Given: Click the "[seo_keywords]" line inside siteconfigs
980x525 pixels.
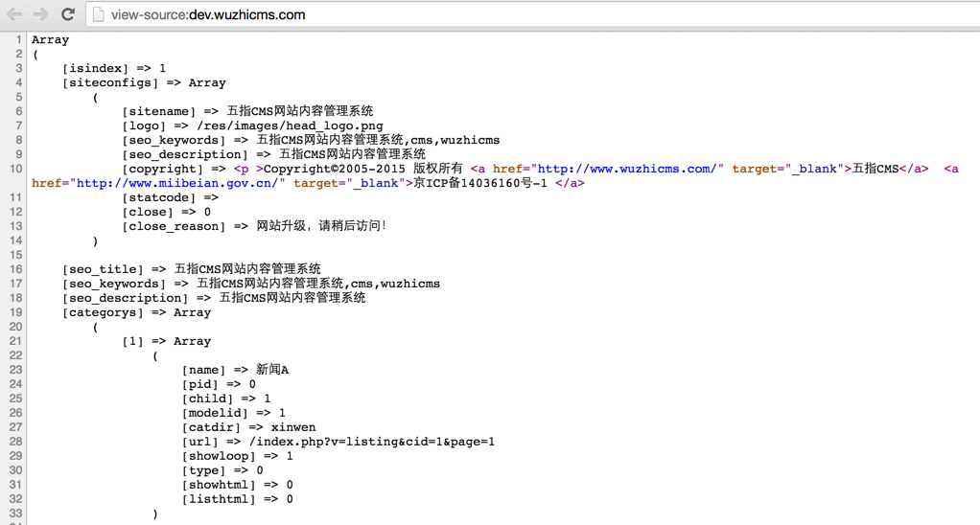Looking at the screenshot, I should 311,140.
